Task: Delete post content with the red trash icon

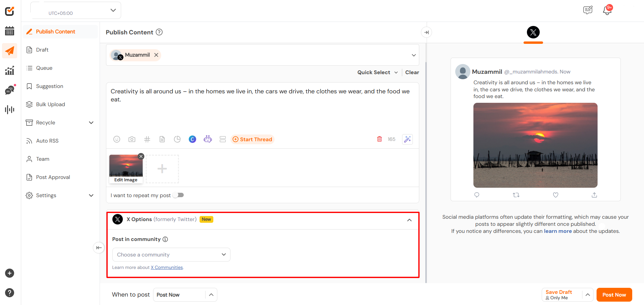Action: point(380,139)
